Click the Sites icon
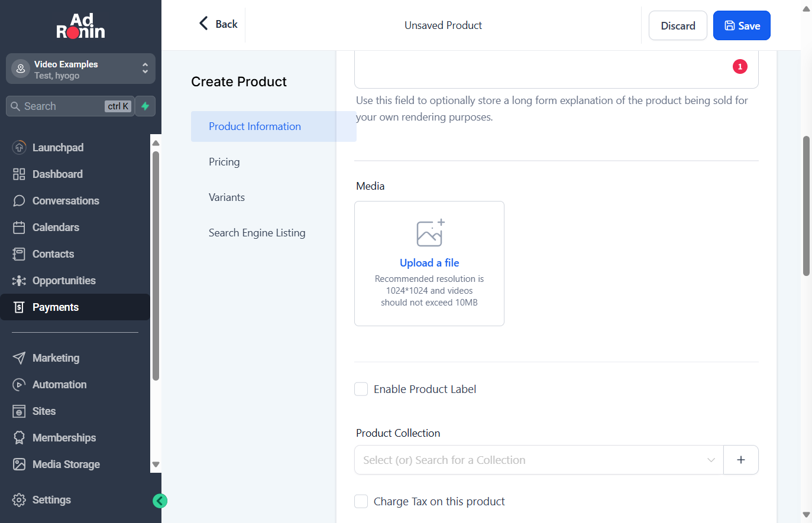This screenshot has width=812, height=523. (19, 411)
